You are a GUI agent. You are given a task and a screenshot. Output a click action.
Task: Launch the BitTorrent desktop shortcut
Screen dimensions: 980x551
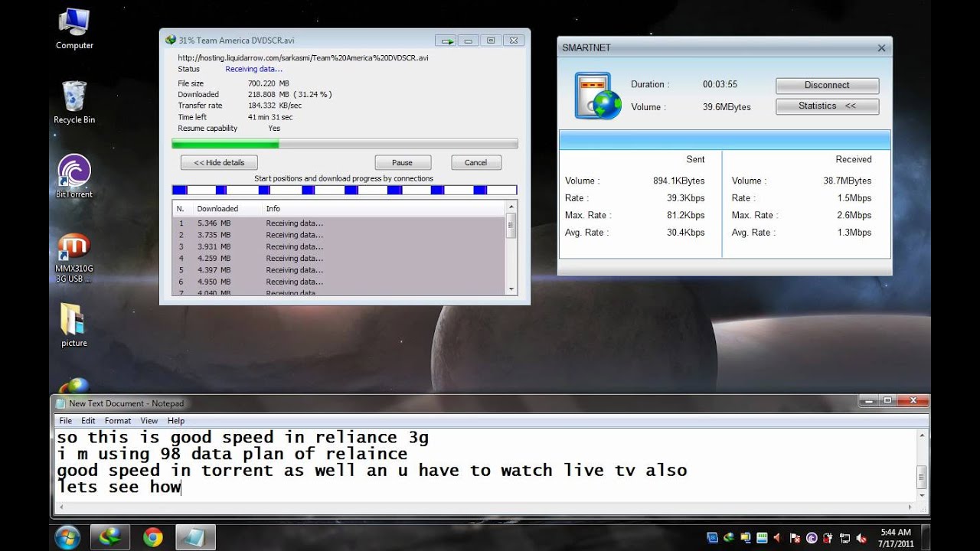point(74,176)
